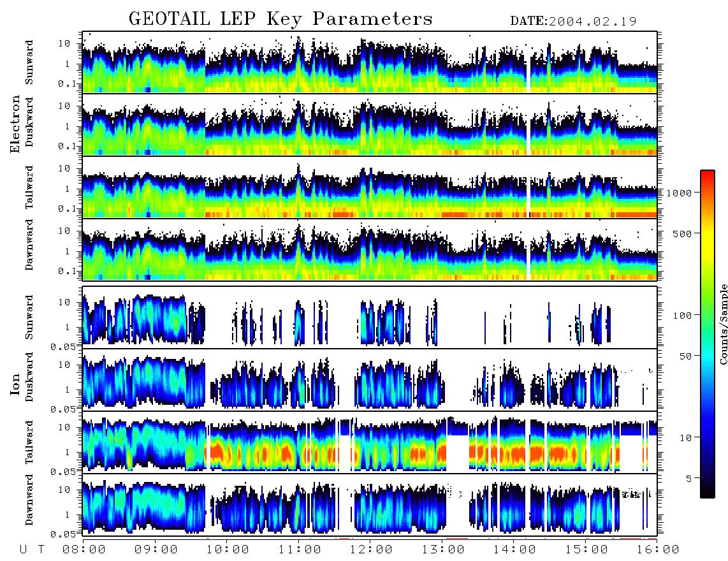
Task: Click the Electron Sunward spectrogram panel
Action: [x=370, y=62]
